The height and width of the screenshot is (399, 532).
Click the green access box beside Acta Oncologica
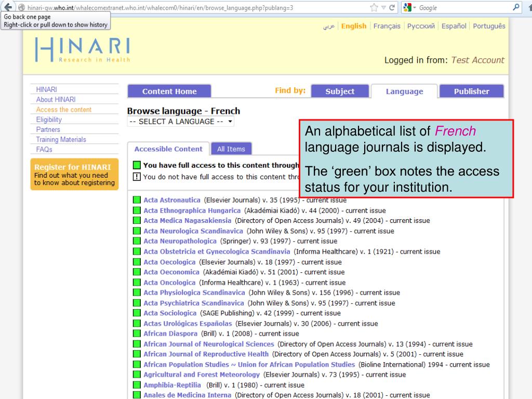click(x=137, y=282)
